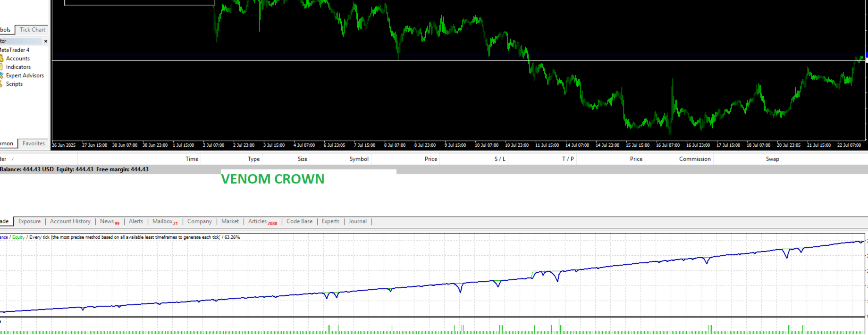Click the 63.26% modelling quality value
The height and width of the screenshot is (335, 868).
coord(232,237)
